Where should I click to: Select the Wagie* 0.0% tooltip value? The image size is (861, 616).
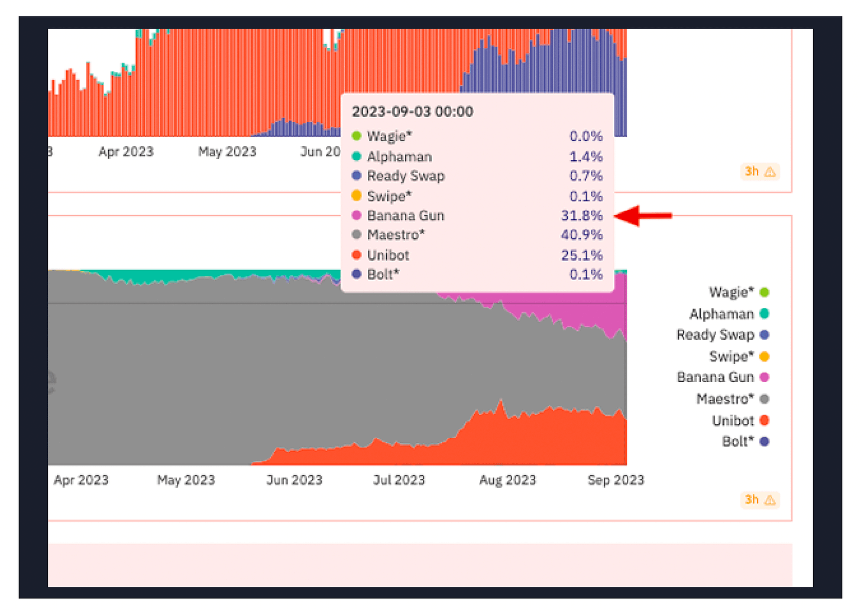click(586, 136)
